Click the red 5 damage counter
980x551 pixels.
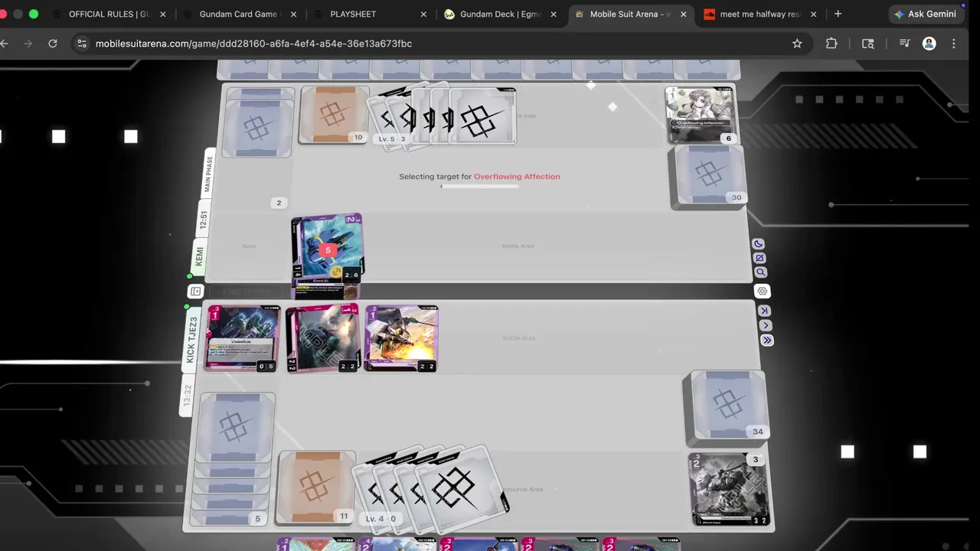328,250
